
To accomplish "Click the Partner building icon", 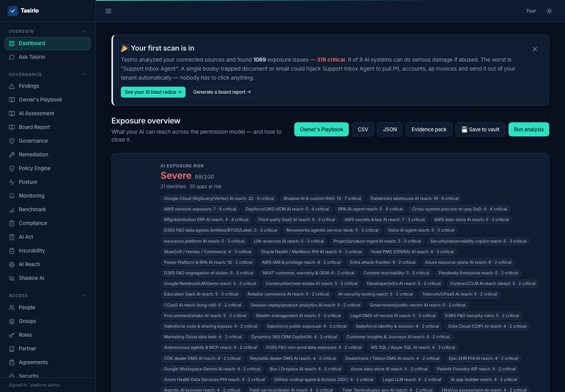I will [x=12, y=349].
